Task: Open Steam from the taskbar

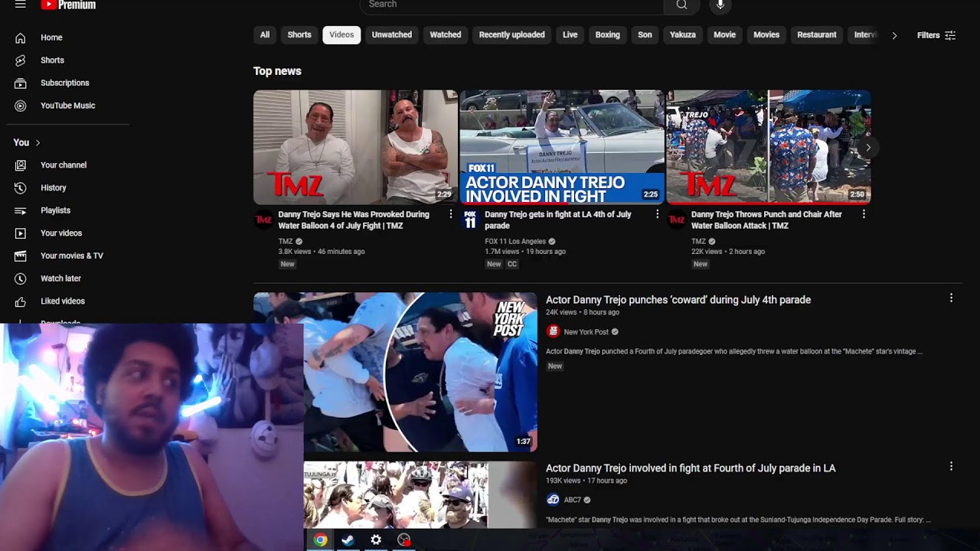Action: [x=348, y=540]
